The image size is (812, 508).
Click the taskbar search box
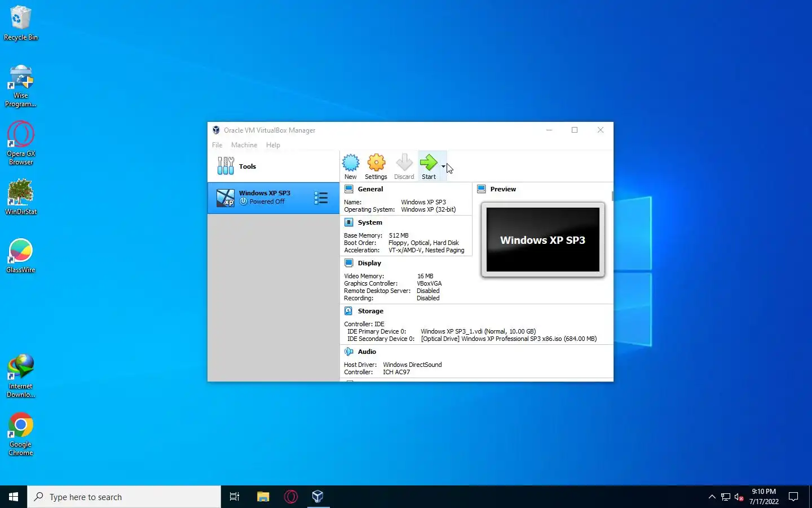point(124,497)
